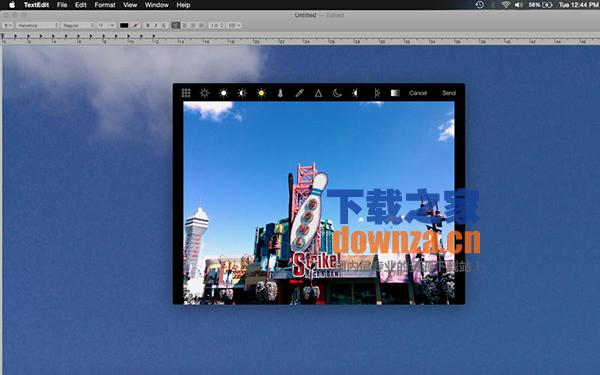
Task: Open the line spacing dropdown
Action: point(217,25)
